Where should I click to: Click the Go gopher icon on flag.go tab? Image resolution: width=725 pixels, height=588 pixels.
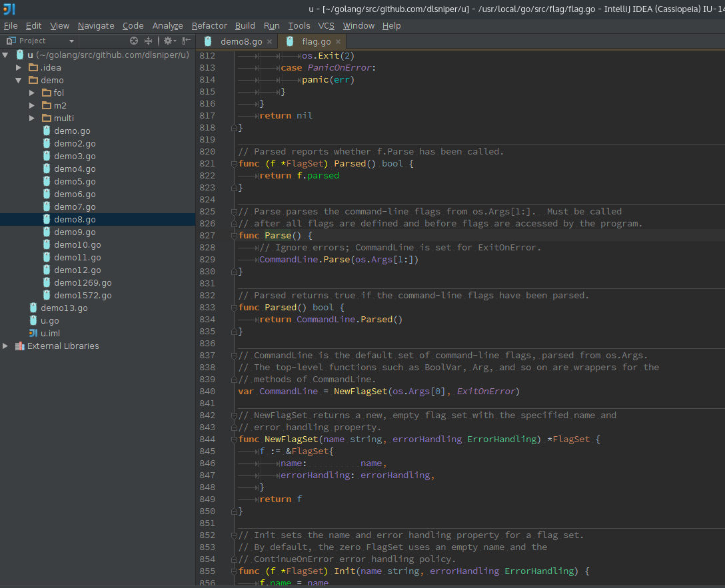point(289,41)
